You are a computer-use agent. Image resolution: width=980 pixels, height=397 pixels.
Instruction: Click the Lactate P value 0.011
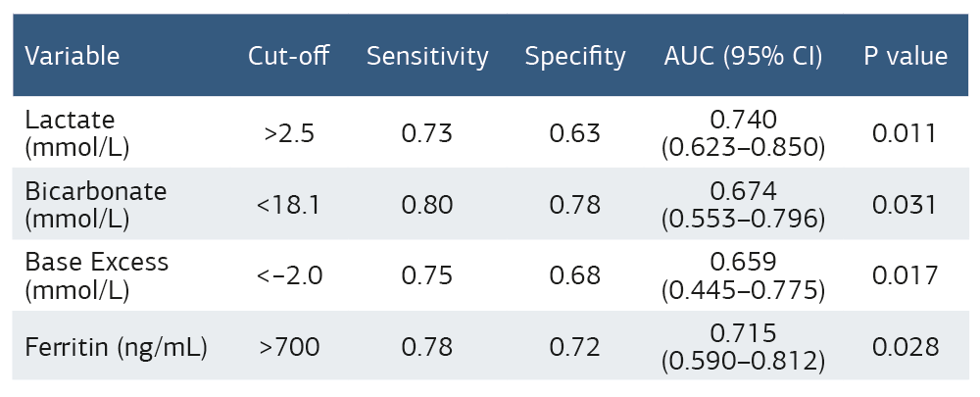pos(906,133)
